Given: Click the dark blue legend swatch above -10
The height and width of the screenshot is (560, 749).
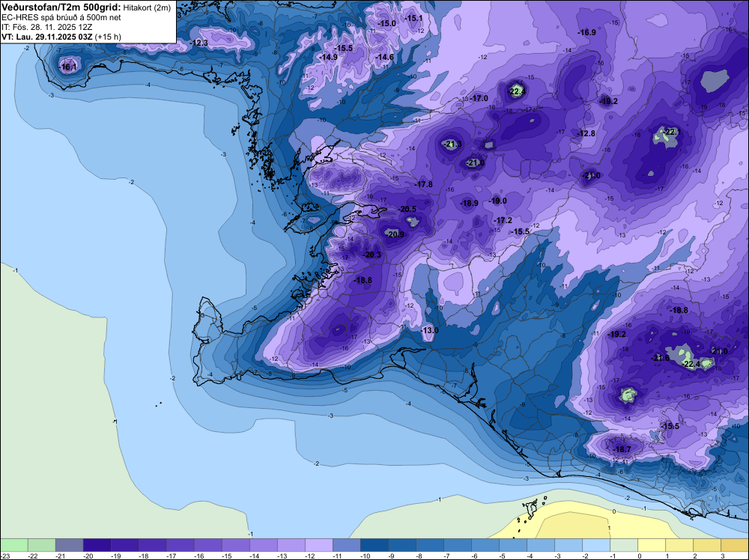Looking at the screenshot, I should coord(374,545).
